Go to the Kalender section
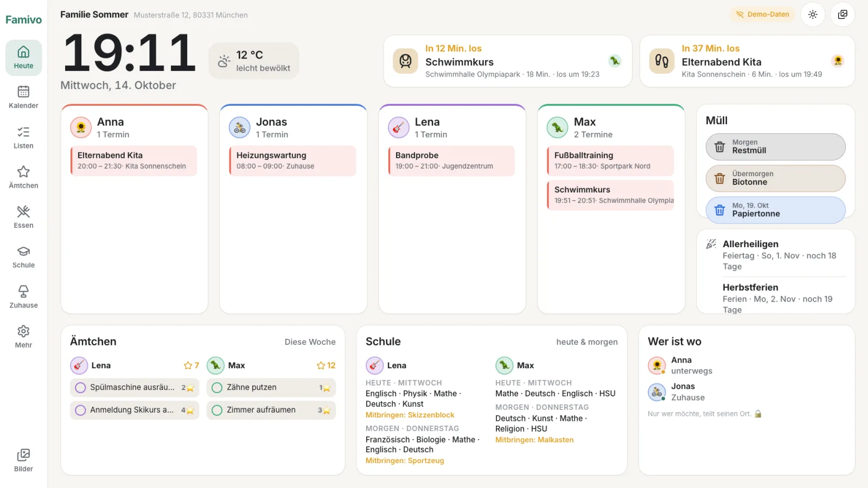This screenshot has height=488, width=868. coord(23,98)
